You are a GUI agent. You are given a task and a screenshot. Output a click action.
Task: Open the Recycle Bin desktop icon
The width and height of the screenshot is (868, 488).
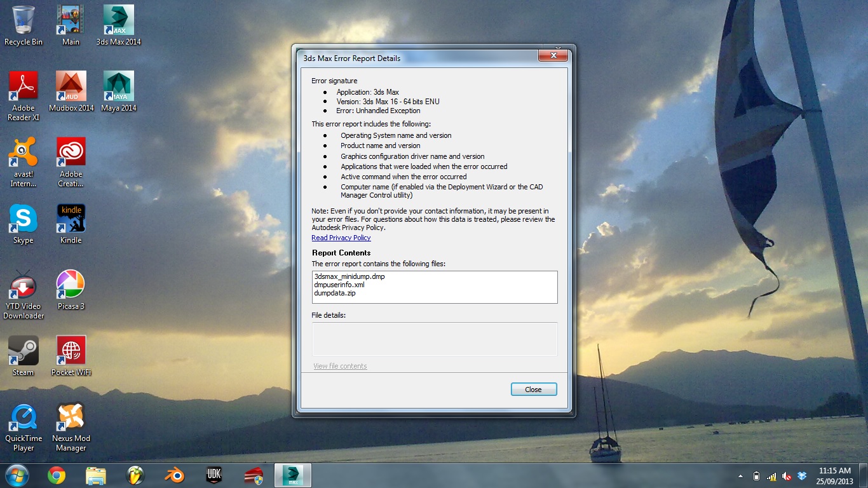[24, 25]
